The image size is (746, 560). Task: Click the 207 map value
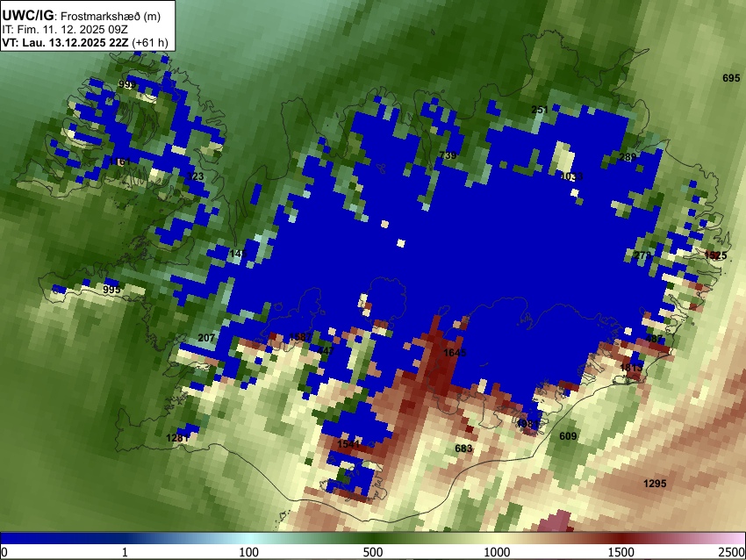pyautogui.click(x=206, y=338)
